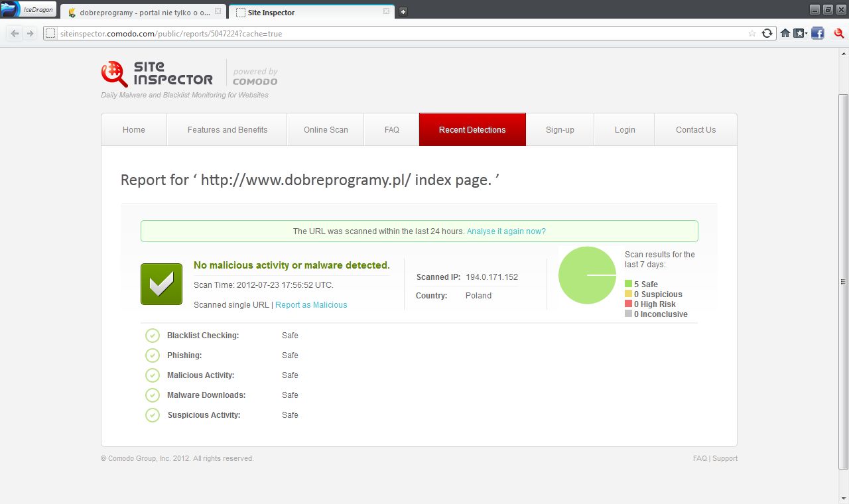
Task: Go back to the previous page
Action: point(15,33)
